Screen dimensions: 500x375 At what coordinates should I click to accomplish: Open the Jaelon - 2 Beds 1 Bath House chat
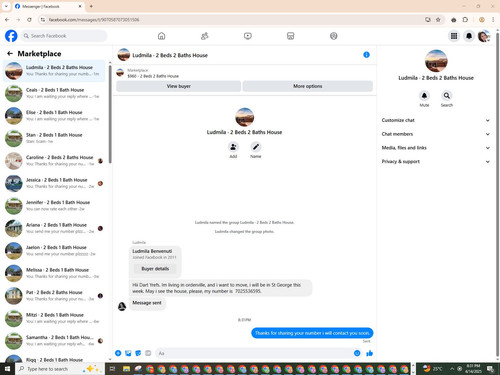point(54,251)
